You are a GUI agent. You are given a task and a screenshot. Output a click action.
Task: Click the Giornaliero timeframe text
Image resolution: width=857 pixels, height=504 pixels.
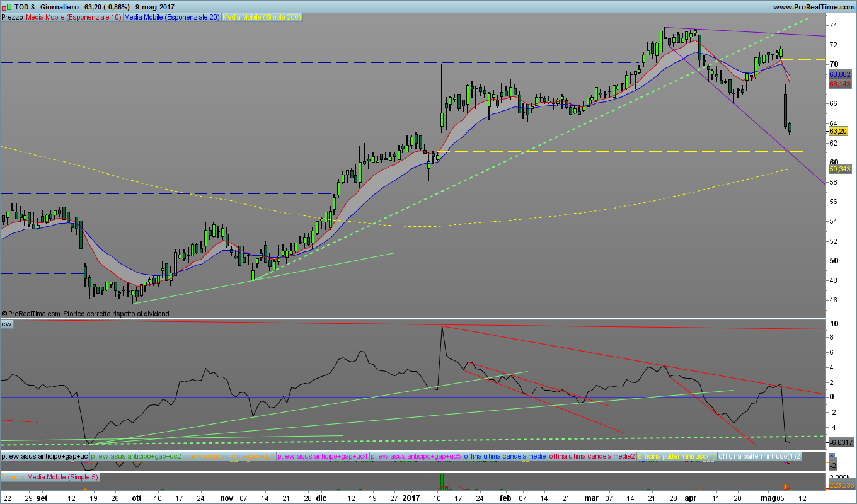[60, 6]
